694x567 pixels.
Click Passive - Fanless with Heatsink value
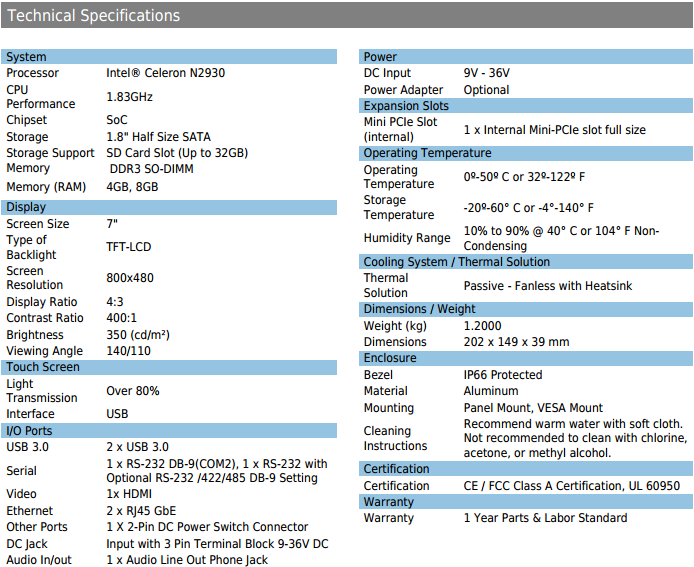pos(548,286)
